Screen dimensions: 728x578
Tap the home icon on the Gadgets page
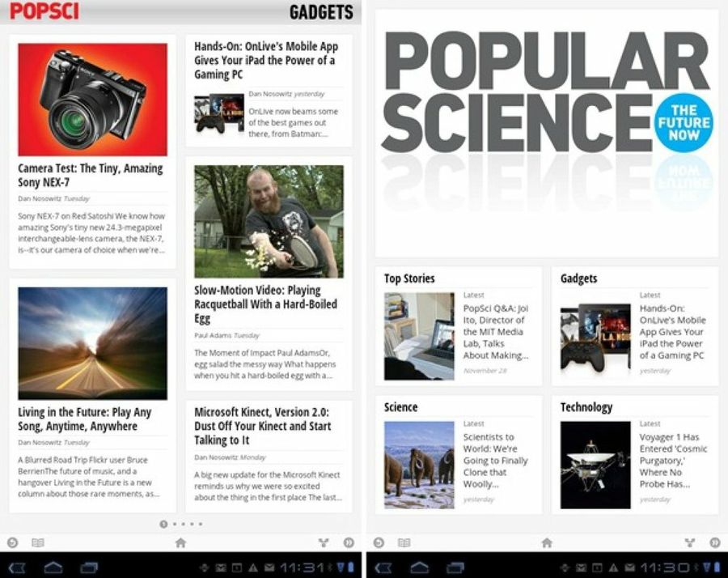[x=180, y=543]
